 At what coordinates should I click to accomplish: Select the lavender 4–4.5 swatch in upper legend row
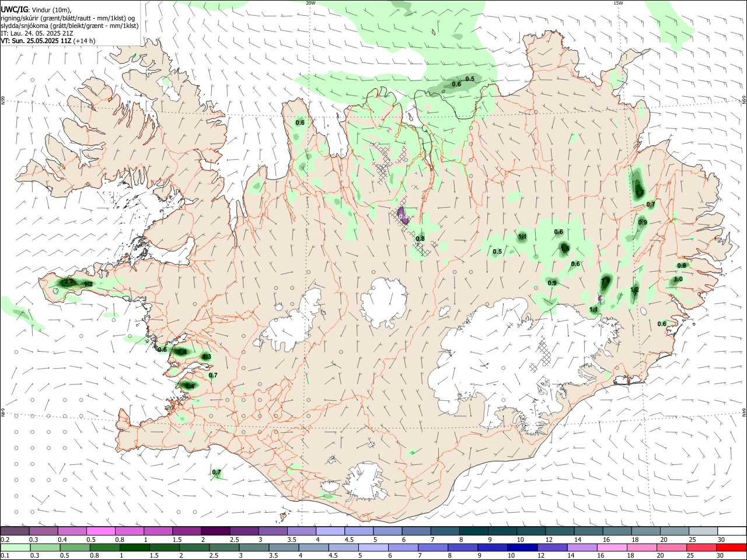330,531
